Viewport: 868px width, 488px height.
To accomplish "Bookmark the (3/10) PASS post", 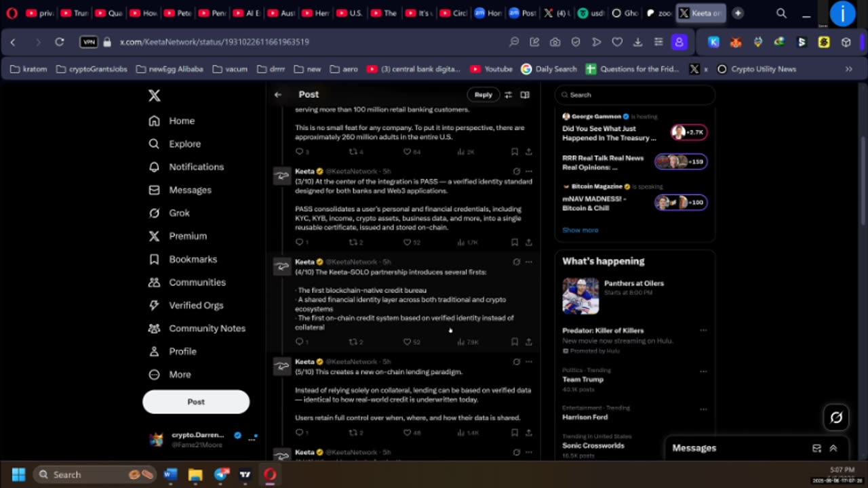I will (x=515, y=242).
